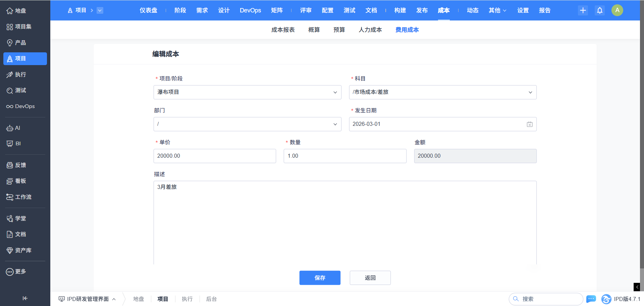Focus the 数量 input field

[345, 156]
